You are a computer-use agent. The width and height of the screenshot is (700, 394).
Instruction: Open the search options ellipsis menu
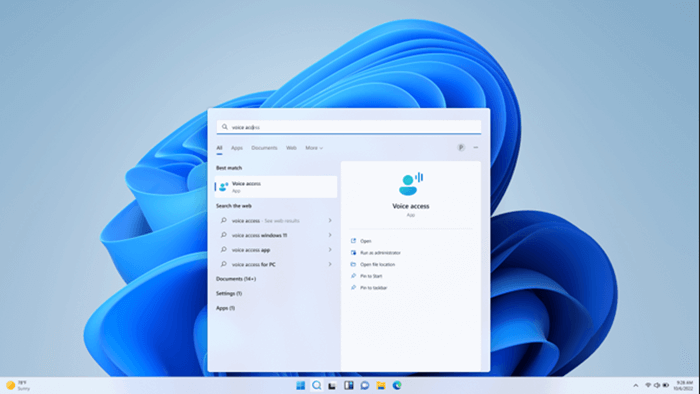(x=475, y=147)
